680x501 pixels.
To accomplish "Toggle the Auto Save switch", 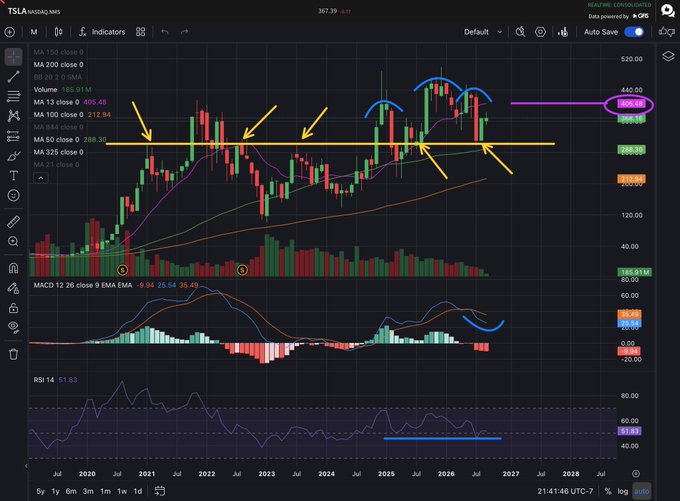I will [x=634, y=32].
